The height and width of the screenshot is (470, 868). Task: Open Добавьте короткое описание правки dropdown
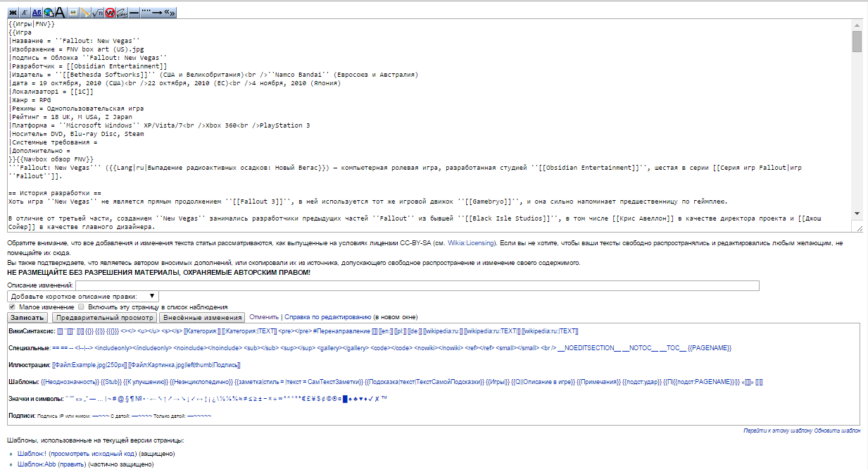[x=84, y=297]
